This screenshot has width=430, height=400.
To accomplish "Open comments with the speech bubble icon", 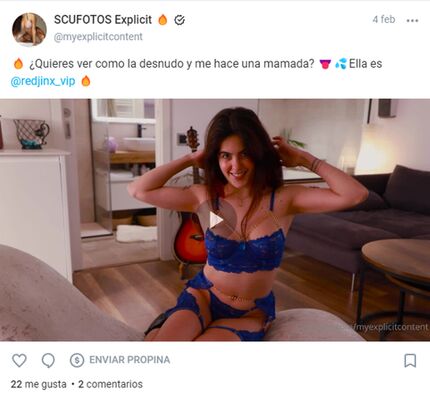I will coord(48,361).
